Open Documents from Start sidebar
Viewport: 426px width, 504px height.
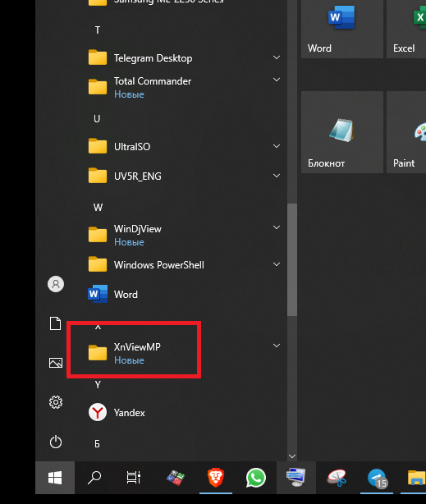(55, 323)
